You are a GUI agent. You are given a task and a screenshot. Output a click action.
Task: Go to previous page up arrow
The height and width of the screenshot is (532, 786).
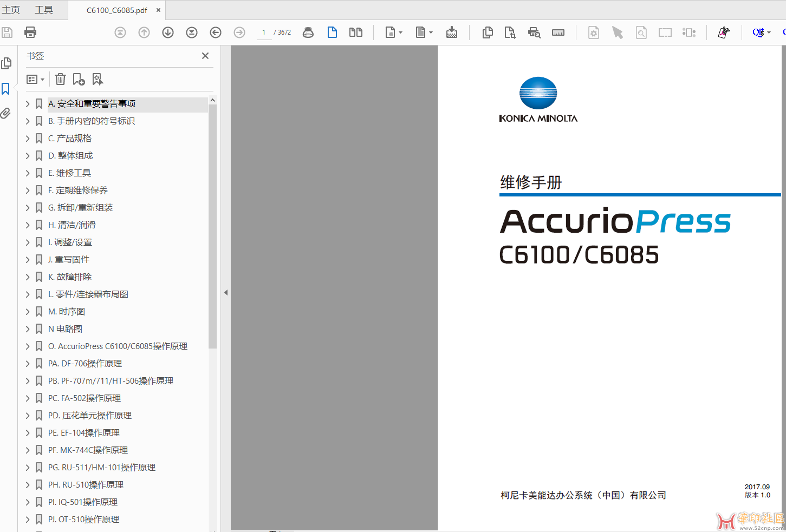point(144,32)
